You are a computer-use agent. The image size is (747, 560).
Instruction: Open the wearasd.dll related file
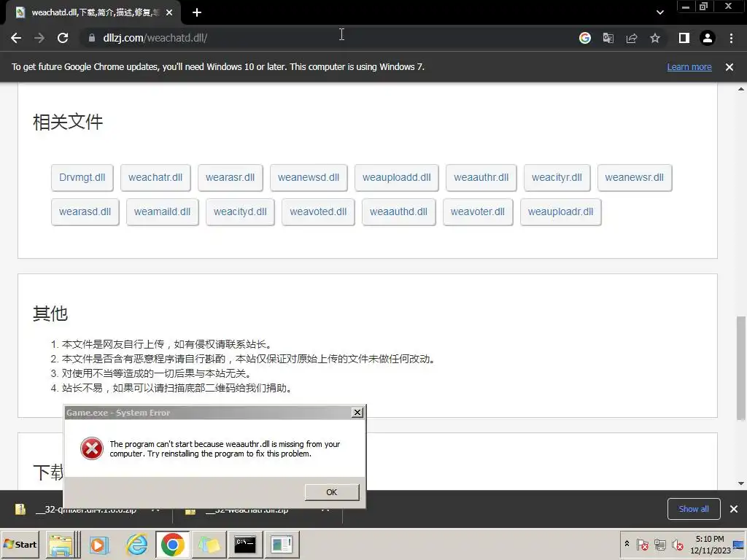point(85,212)
